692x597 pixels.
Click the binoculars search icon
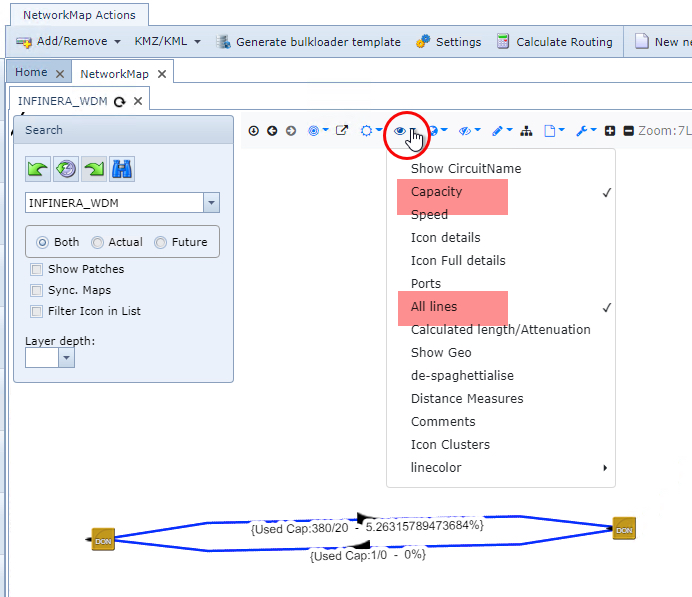(123, 169)
